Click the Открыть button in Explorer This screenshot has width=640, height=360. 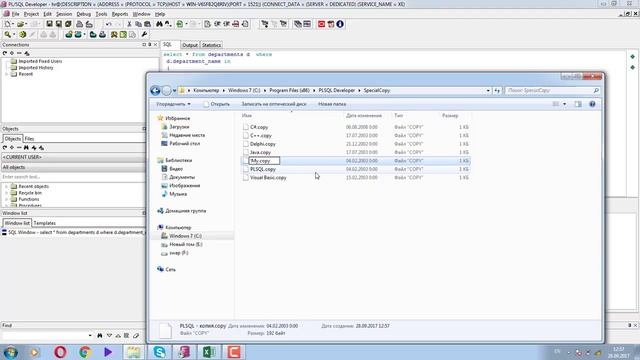pyautogui.click(x=216, y=104)
